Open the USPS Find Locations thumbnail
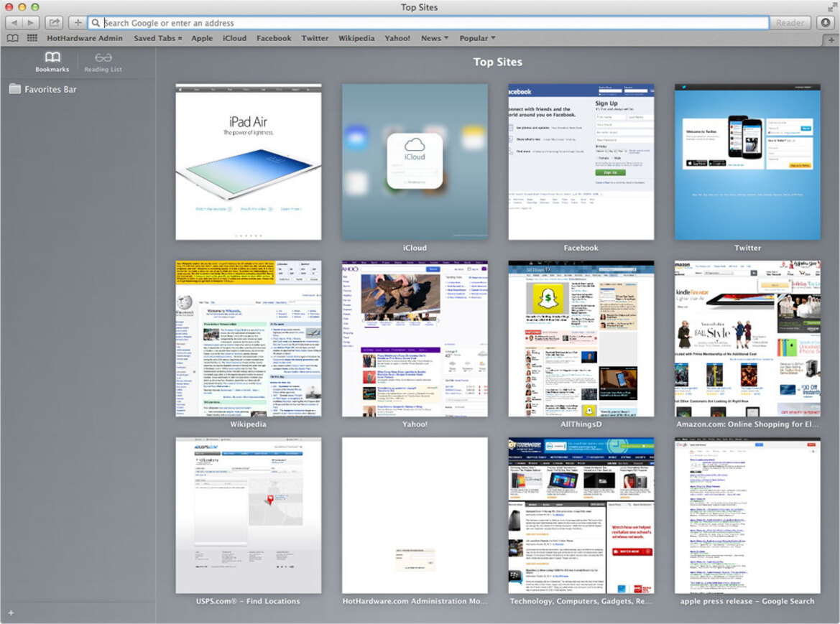840x624 pixels. tap(249, 516)
